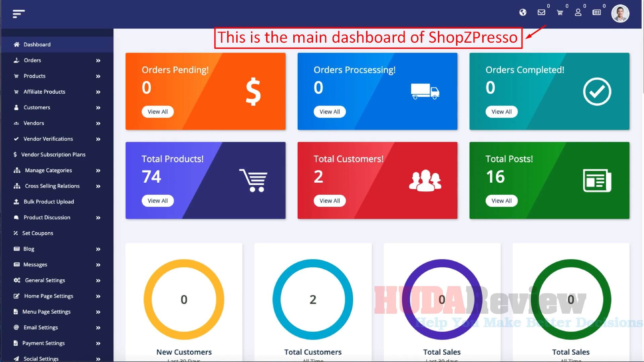The image size is (644, 362).
Task: Open the admin profile avatar
Action: 620,14
